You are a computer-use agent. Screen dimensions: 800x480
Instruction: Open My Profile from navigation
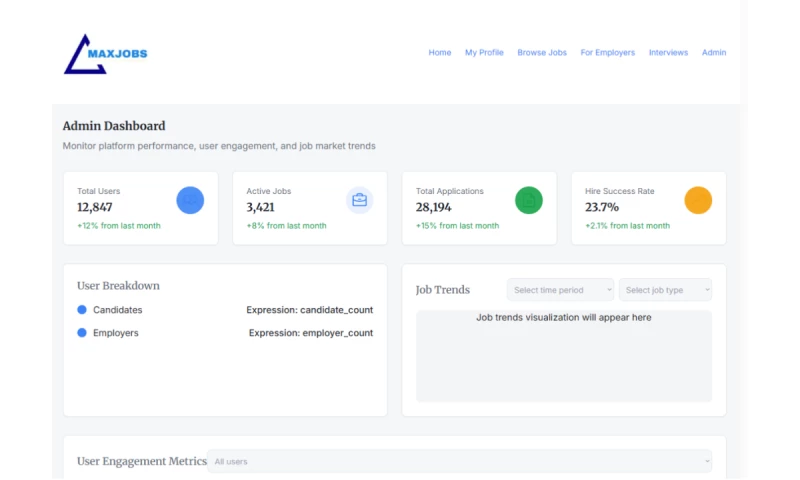(484, 53)
